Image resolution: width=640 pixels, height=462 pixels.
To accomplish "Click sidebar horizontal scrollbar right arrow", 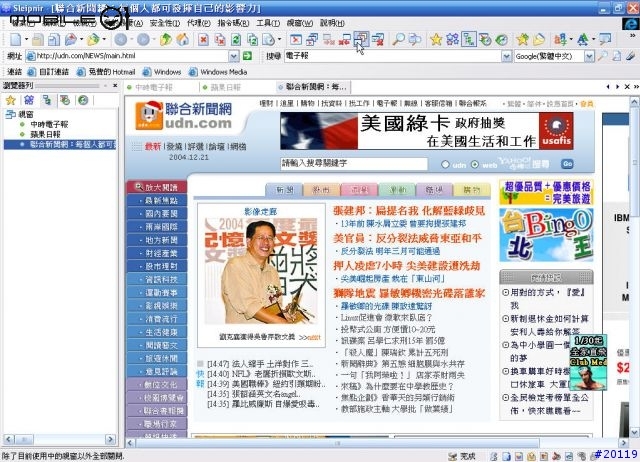I will click(x=110, y=440).
